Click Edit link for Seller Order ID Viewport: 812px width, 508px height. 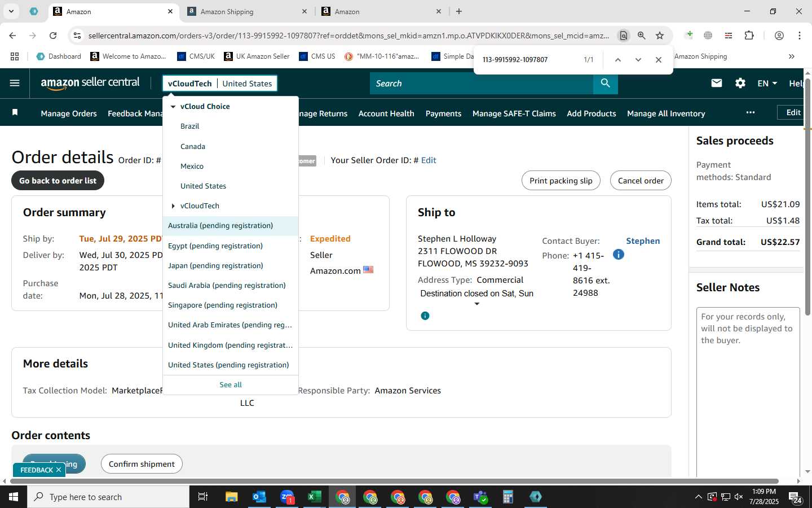click(429, 160)
